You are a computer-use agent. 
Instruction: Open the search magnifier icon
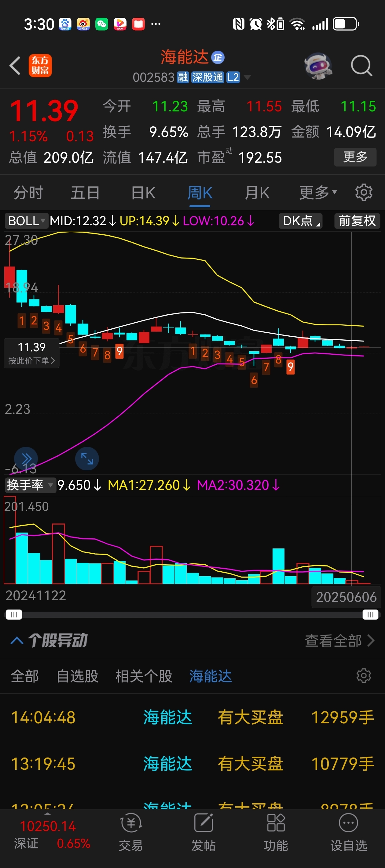coord(361,65)
